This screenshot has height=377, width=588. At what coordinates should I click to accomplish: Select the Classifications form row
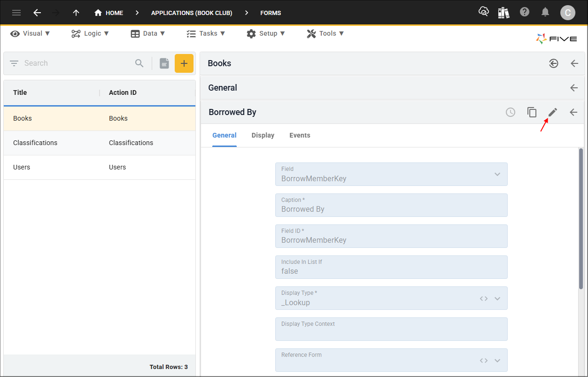(x=100, y=143)
